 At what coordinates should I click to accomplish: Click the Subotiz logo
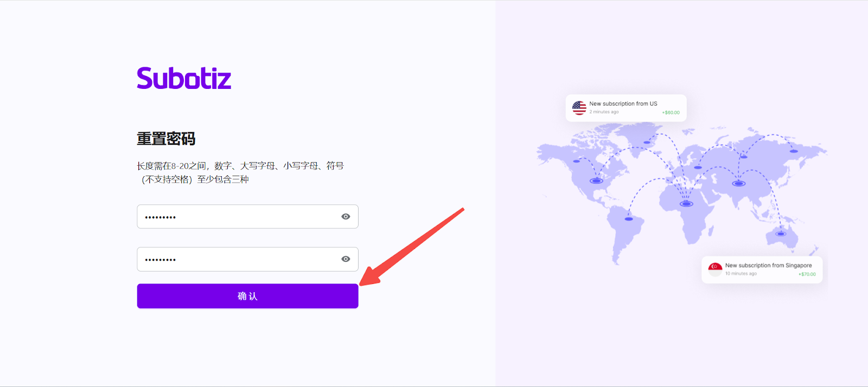click(x=184, y=79)
